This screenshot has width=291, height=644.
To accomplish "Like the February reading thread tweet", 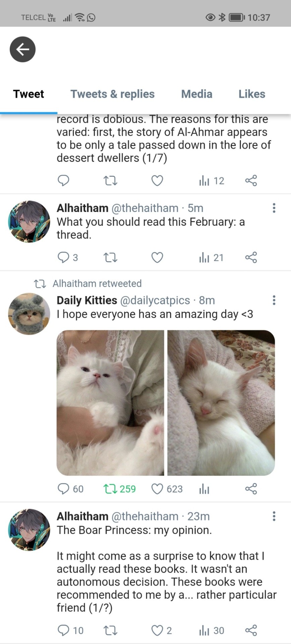I will 157,258.
